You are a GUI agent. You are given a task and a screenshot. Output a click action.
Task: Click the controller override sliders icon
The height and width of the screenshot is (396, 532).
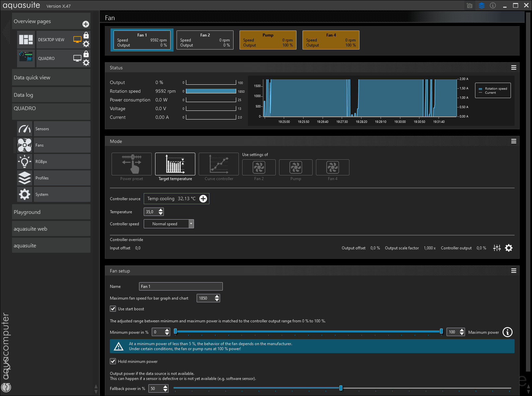(497, 248)
